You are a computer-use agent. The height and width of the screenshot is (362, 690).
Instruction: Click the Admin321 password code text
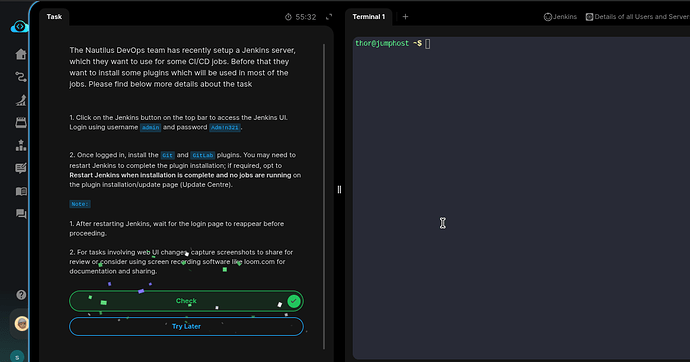click(225, 128)
